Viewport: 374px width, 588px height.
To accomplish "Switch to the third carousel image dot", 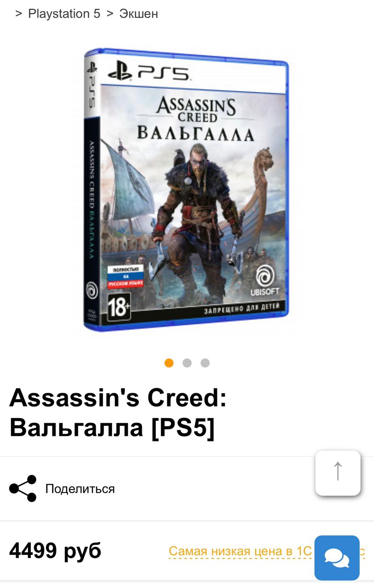I will [205, 363].
